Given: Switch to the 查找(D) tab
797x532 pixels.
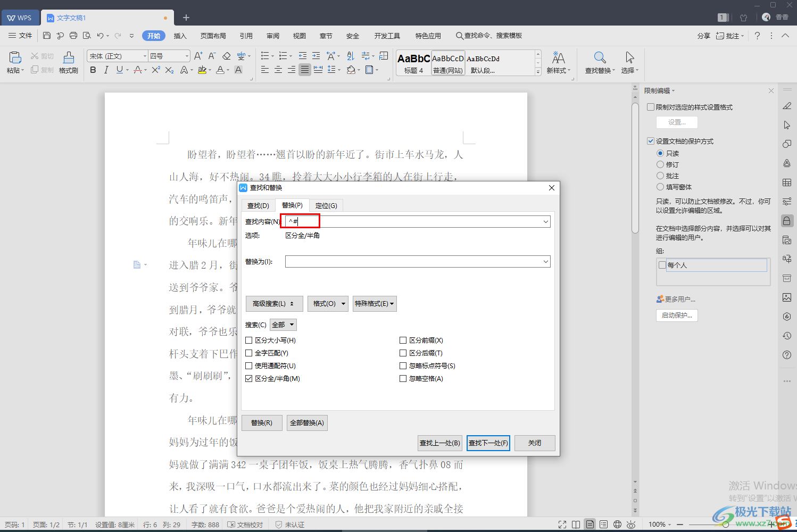Looking at the screenshot, I should [x=258, y=206].
